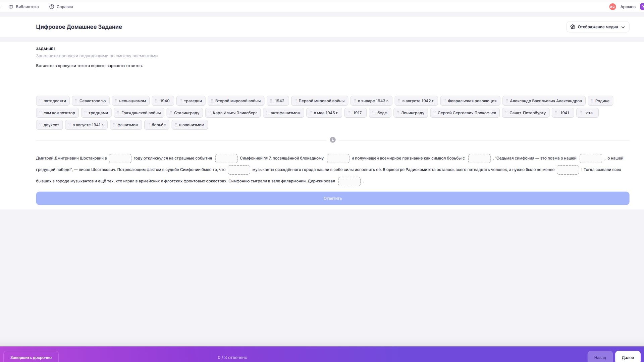Click the АС user avatar
The width and height of the screenshot is (644, 362).
click(x=612, y=7)
